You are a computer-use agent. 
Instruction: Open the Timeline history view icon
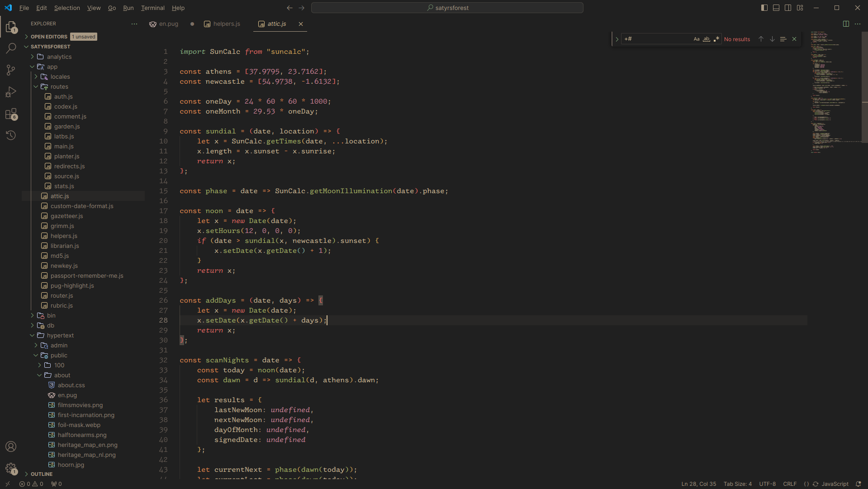[11, 135]
